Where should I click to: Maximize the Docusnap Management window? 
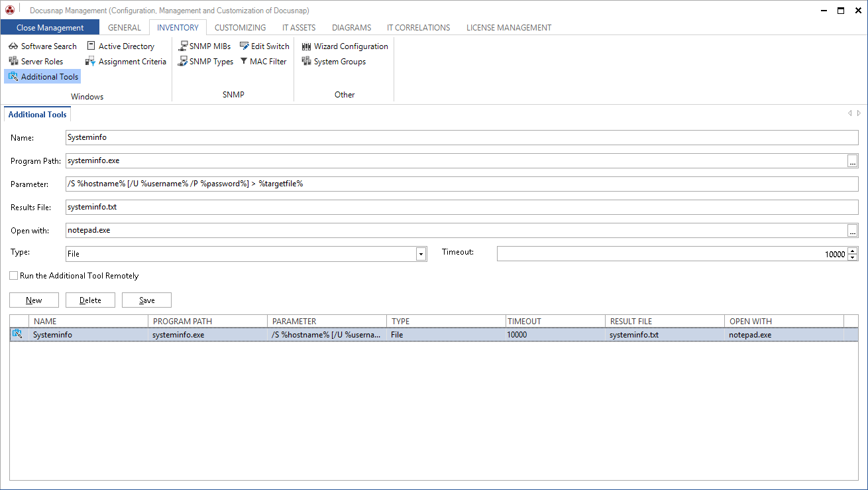(x=841, y=10)
